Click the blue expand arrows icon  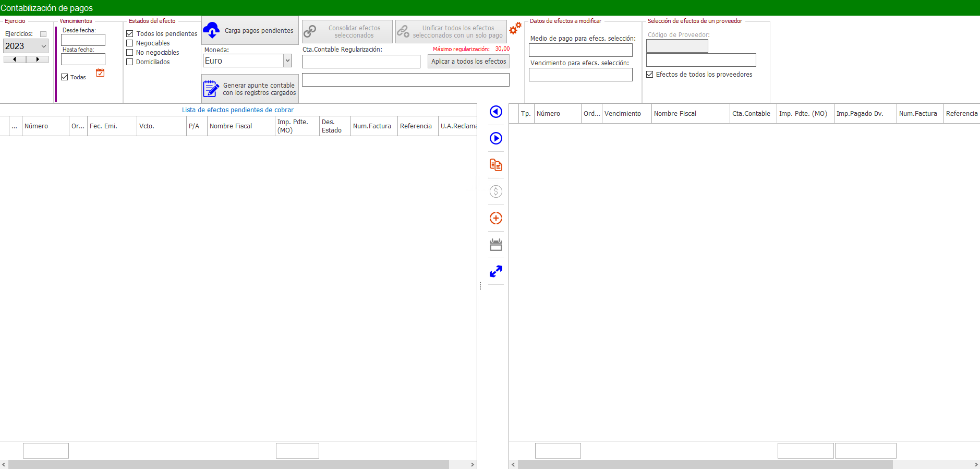click(x=495, y=271)
